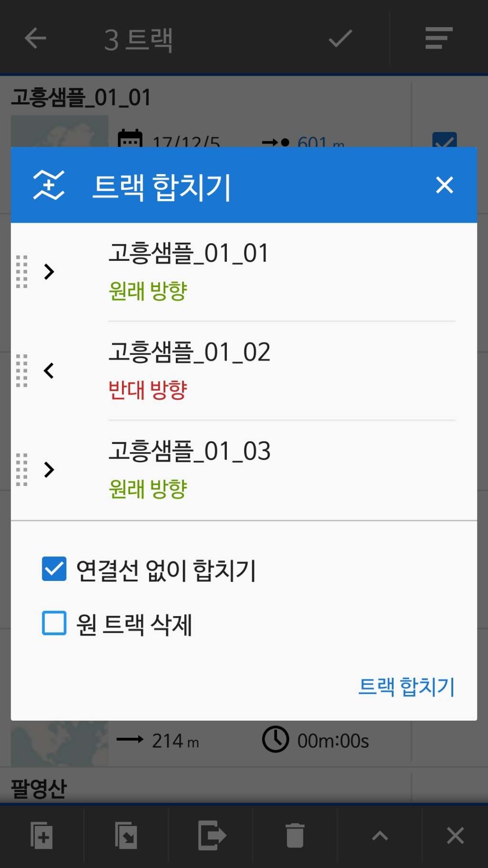Uncheck 연결선 없이 합치기 checkbox

(x=54, y=569)
